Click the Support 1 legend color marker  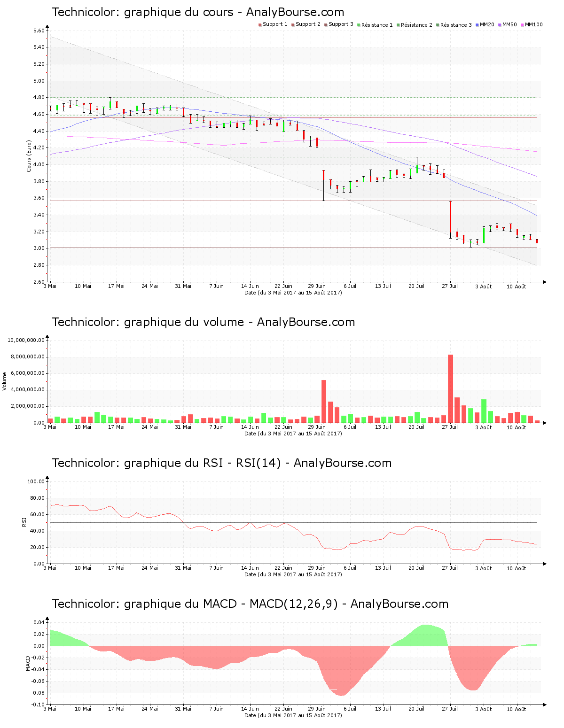tap(260, 24)
